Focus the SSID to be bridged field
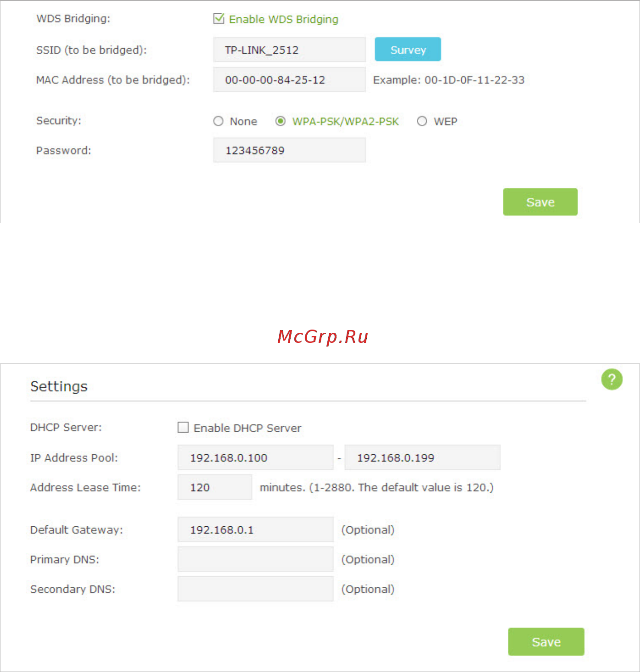Image resolution: width=640 pixels, height=672 pixels. (x=289, y=50)
